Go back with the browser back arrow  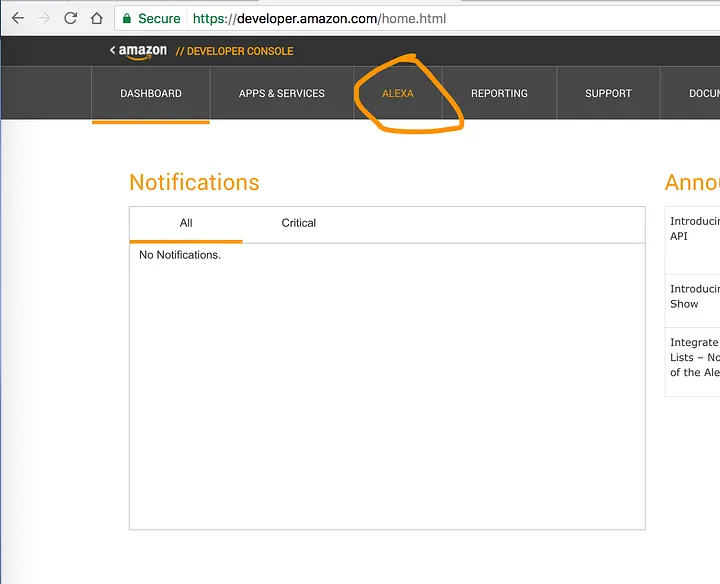pyautogui.click(x=17, y=18)
